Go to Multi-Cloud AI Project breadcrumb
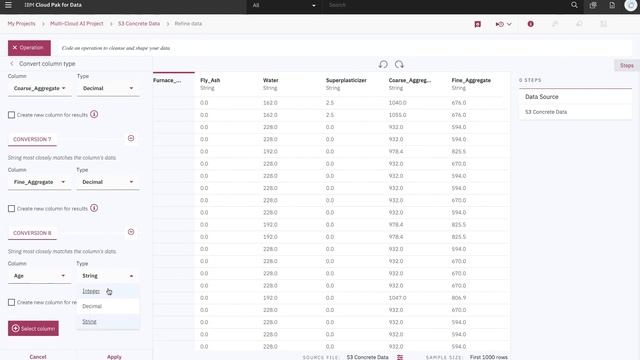The height and width of the screenshot is (360, 640). (x=77, y=24)
